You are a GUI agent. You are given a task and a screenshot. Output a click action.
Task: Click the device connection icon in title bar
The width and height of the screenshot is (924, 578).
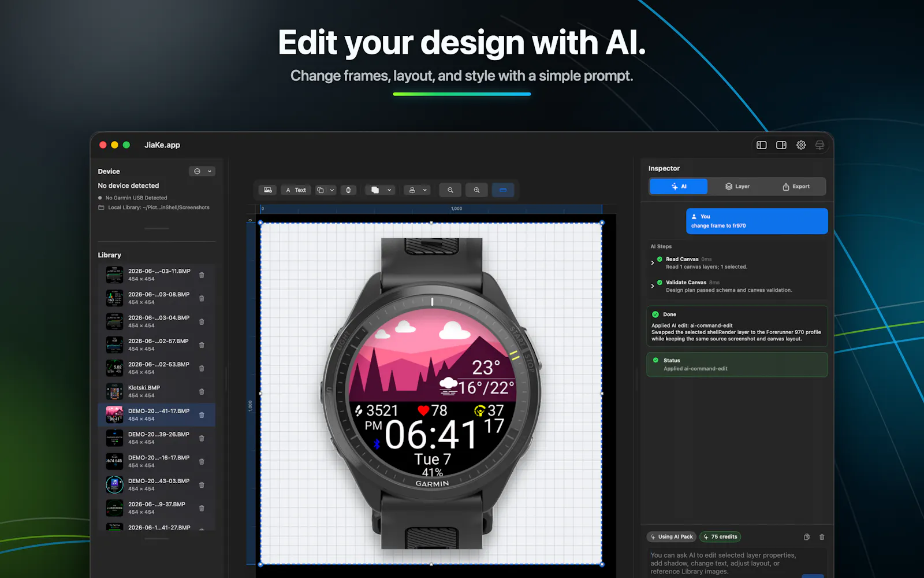click(x=819, y=145)
